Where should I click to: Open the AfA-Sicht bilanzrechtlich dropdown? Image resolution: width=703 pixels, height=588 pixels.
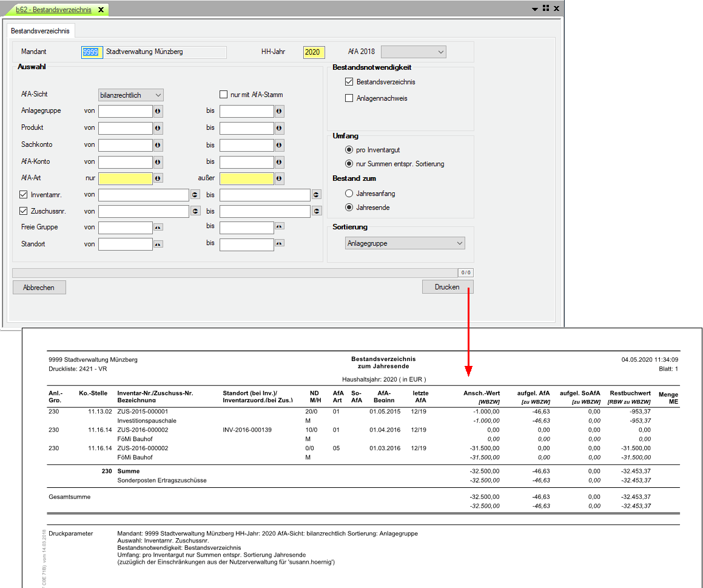(131, 95)
